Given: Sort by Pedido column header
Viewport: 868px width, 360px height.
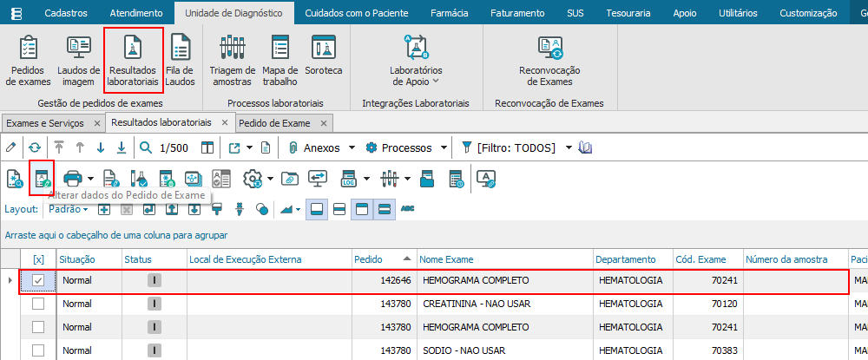Looking at the screenshot, I should tap(385, 259).
